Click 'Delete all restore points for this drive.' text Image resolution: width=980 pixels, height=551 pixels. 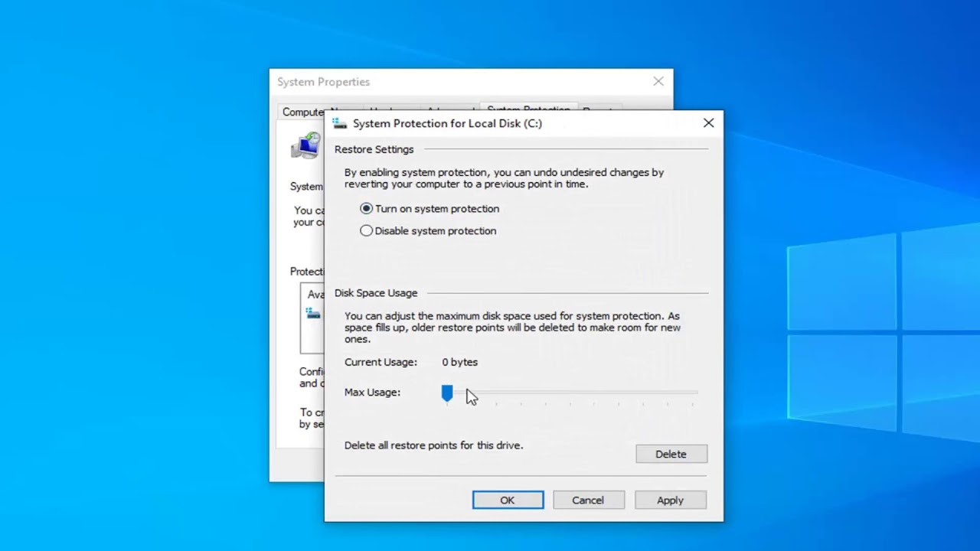[x=433, y=445]
